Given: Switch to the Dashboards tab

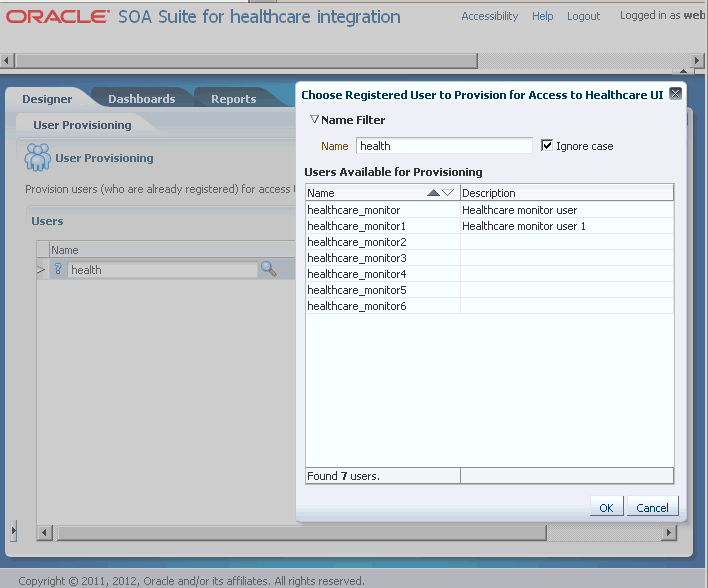Looking at the screenshot, I should (142, 99).
